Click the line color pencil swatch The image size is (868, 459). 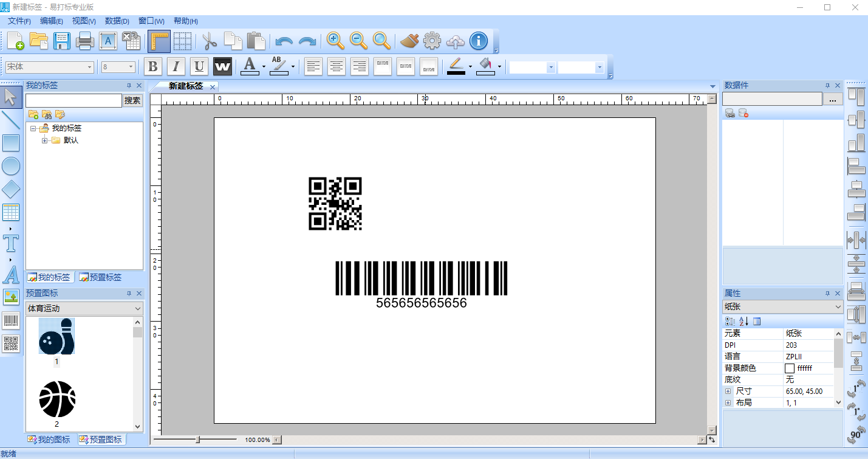point(456,66)
